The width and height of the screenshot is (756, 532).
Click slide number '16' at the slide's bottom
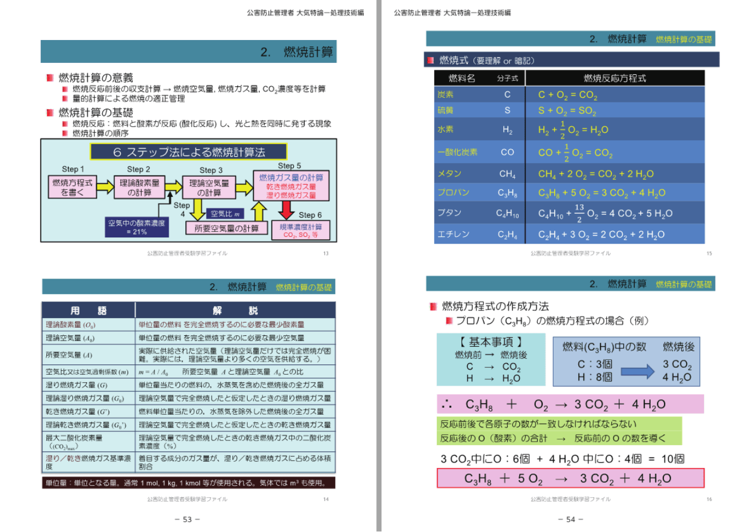click(709, 499)
